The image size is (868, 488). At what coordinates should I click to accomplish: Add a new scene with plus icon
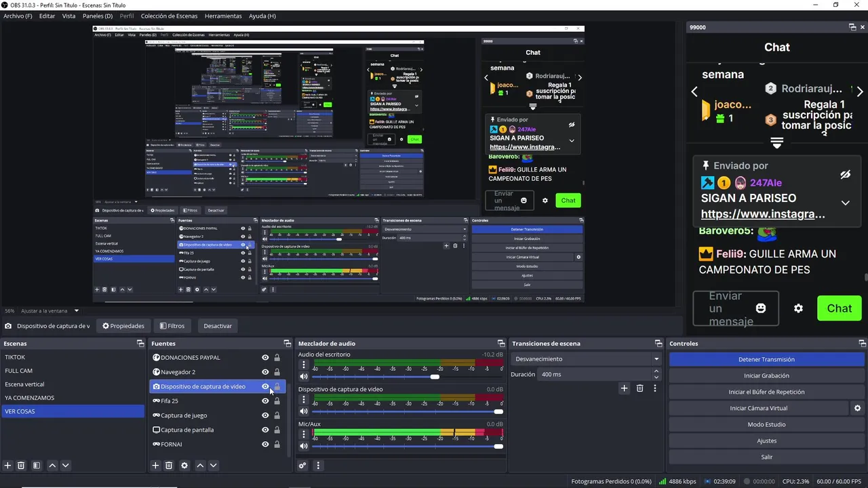(x=8, y=466)
